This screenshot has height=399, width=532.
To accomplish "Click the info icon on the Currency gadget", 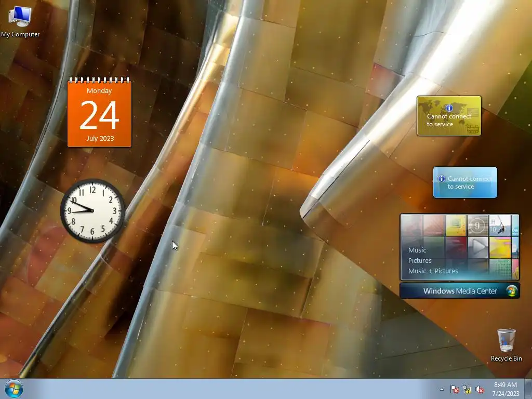I will 449,108.
